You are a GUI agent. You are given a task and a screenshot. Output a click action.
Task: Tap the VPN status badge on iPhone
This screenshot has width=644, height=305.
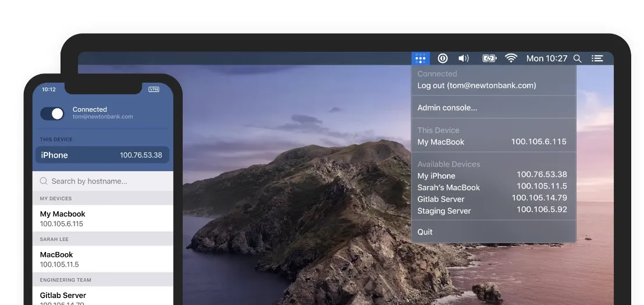[154, 89]
